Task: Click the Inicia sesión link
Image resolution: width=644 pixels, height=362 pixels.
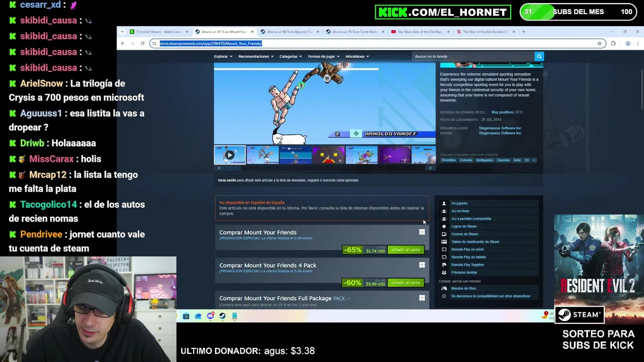Action: 227,180
